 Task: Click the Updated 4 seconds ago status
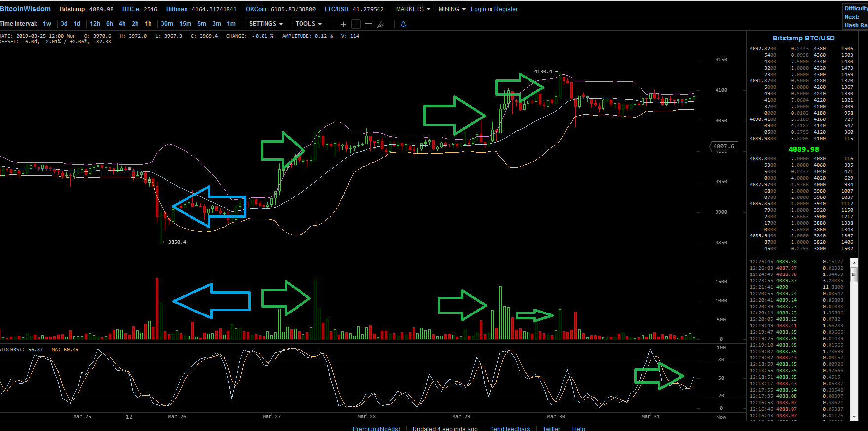coord(445,428)
